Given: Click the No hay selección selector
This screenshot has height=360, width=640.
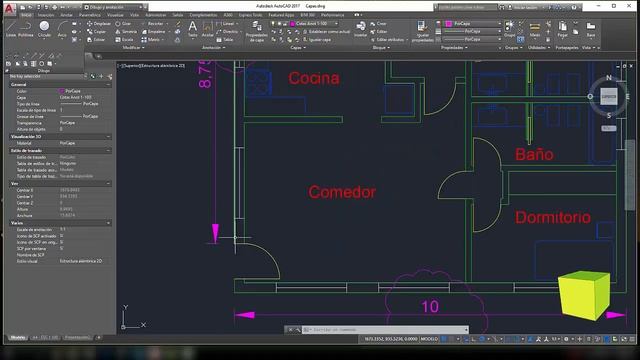Looking at the screenshot, I should (x=47, y=76).
